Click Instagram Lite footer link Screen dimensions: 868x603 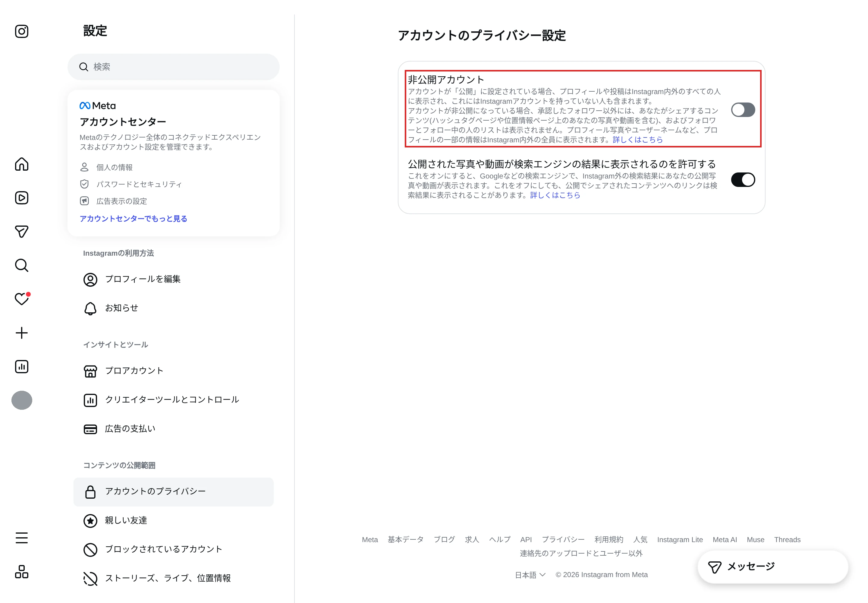680,540
